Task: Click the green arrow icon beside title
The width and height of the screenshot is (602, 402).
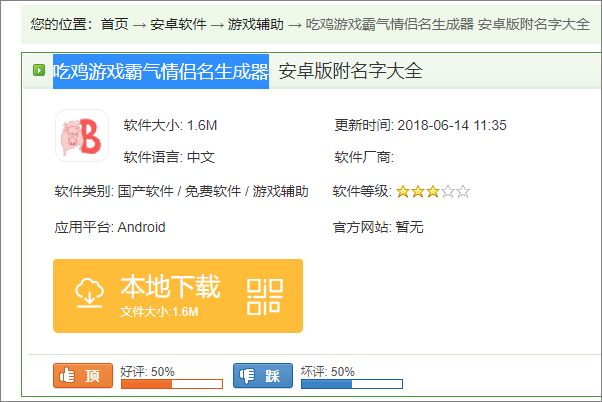Action: point(39,70)
